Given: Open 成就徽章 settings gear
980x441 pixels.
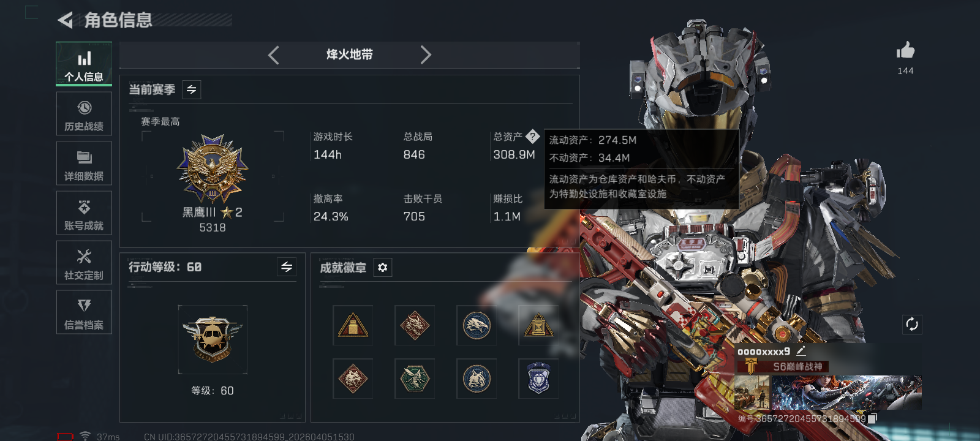Looking at the screenshot, I should [x=383, y=267].
